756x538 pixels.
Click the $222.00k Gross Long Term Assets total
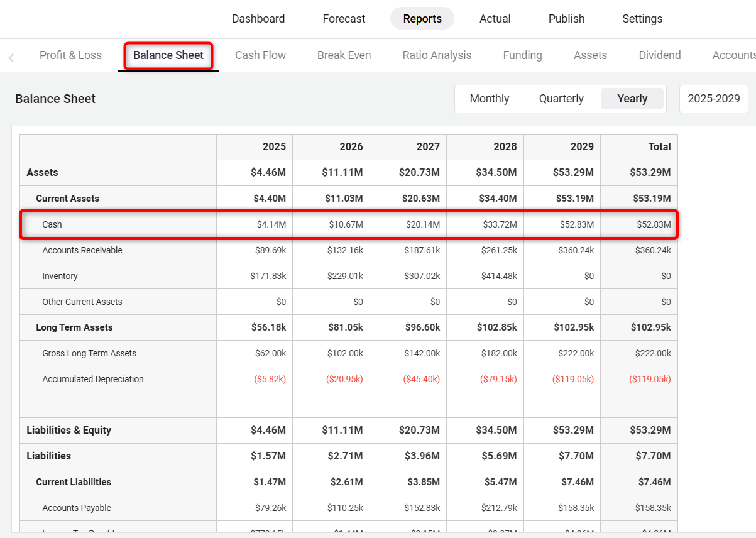point(653,353)
